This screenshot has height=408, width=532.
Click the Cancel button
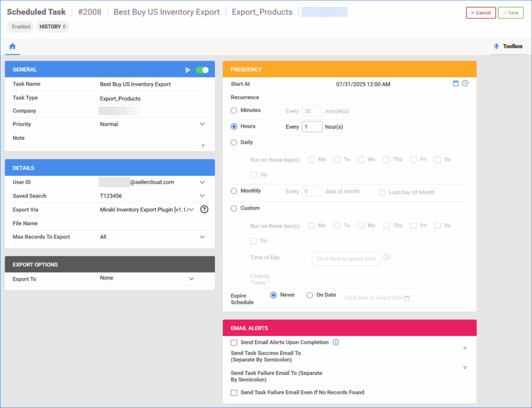tap(481, 12)
